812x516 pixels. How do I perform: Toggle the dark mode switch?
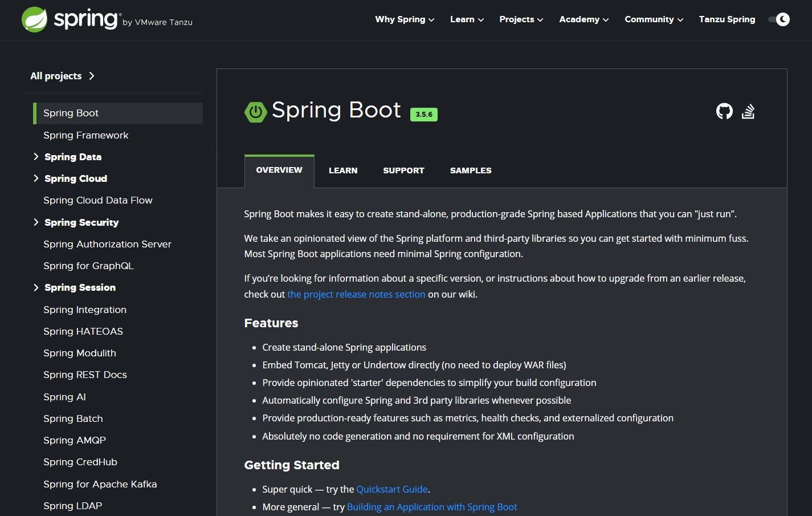[x=779, y=19]
